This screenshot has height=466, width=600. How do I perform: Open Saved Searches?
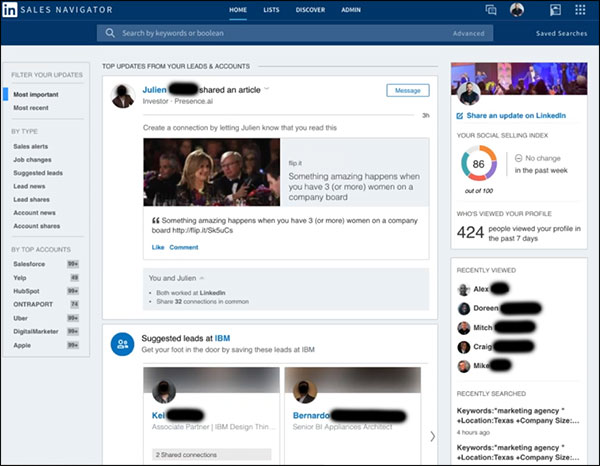(561, 33)
